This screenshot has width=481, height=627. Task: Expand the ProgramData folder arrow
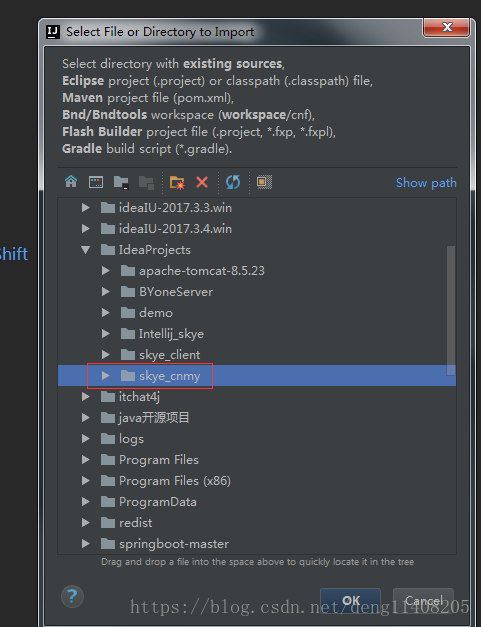coord(86,502)
